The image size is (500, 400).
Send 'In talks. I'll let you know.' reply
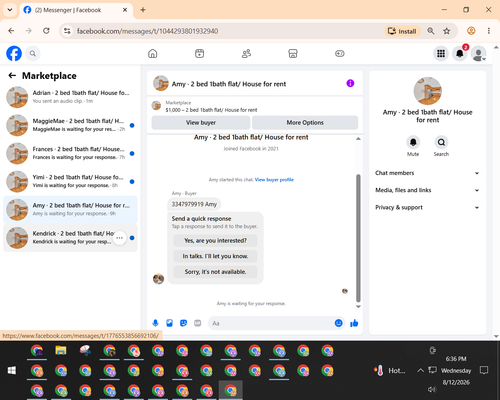pyautogui.click(x=215, y=256)
